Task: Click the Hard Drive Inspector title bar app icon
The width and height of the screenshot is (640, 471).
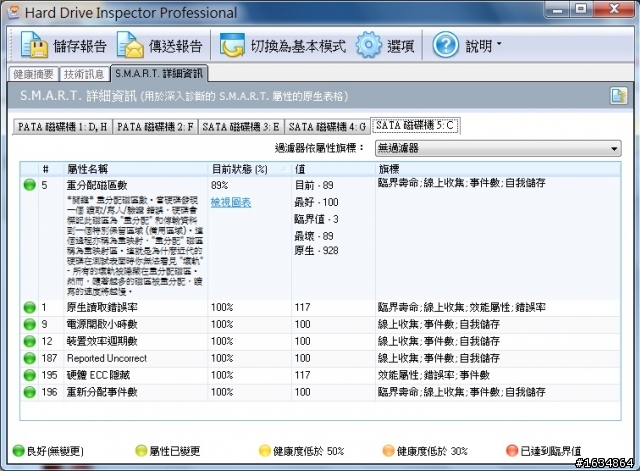Action: pos(13,12)
